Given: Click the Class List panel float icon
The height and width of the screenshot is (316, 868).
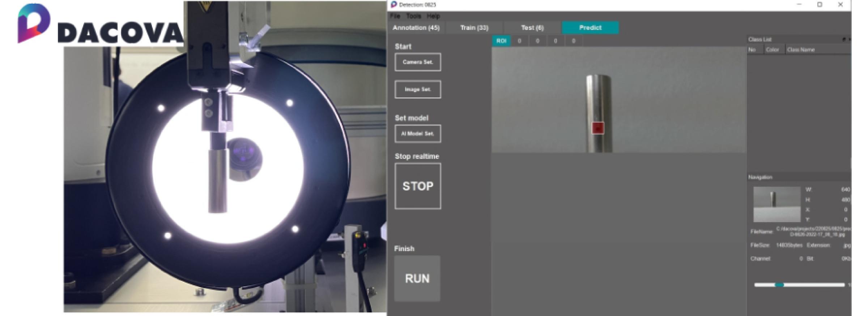Looking at the screenshot, I should [x=844, y=39].
